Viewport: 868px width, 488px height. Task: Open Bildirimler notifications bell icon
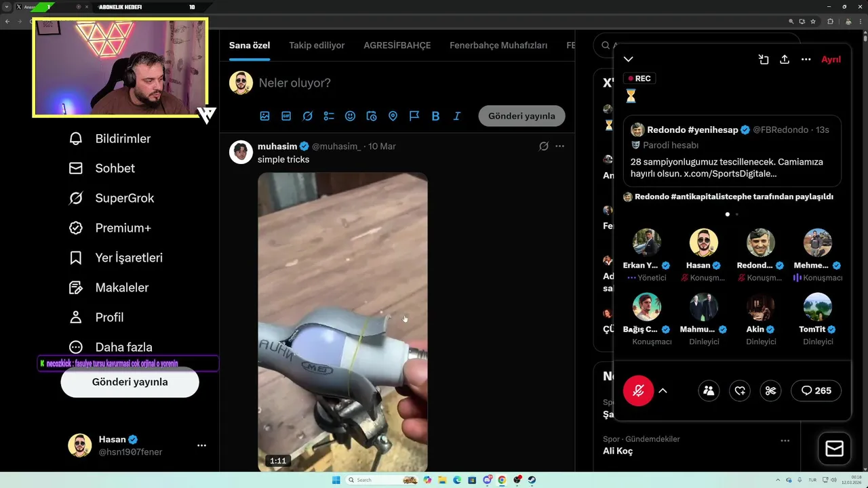click(x=76, y=139)
